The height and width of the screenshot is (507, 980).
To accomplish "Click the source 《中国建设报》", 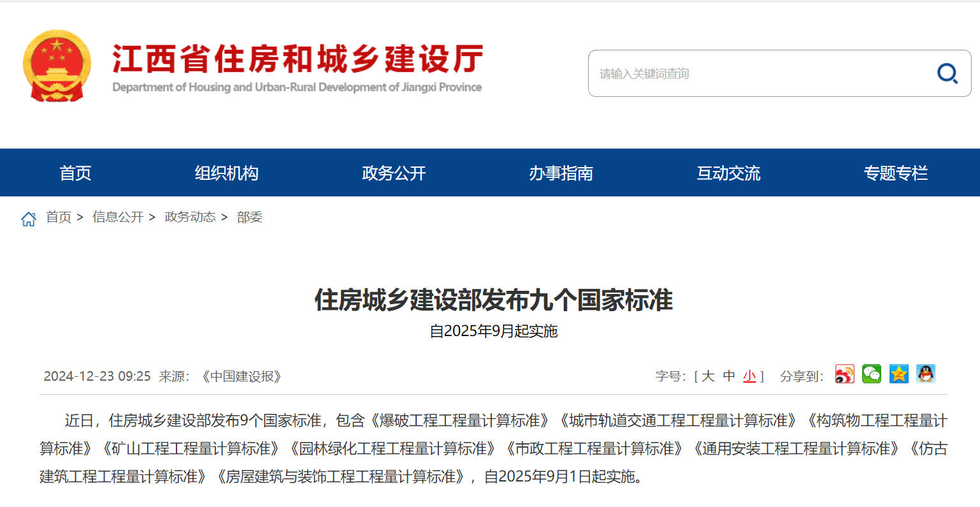I will tap(242, 376).
